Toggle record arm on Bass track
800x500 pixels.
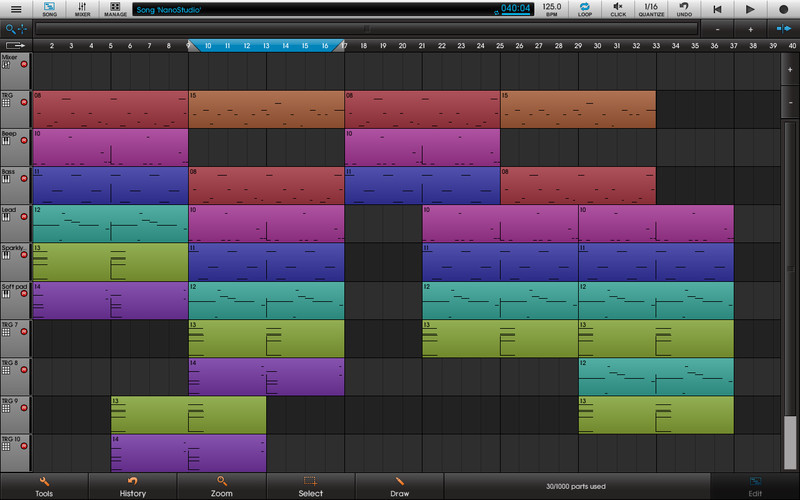(24, 178)
